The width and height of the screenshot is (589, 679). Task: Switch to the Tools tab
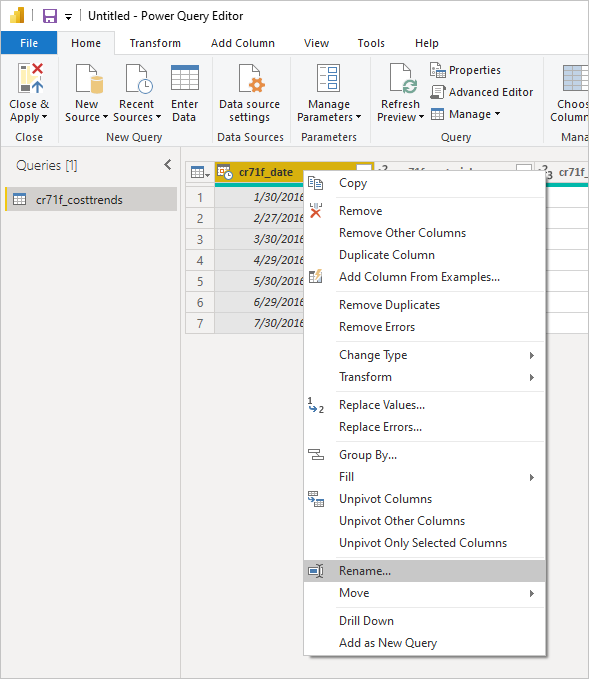click(371, 43)
